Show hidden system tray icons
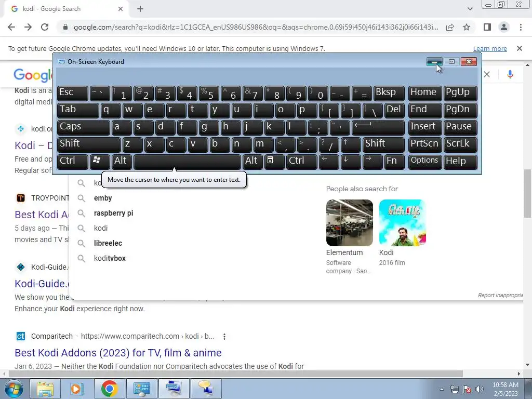 click(442, 389)
